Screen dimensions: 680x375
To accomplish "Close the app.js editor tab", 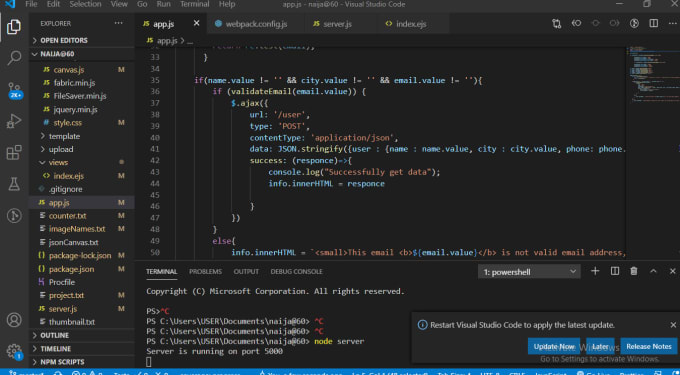I will (196, 23).
